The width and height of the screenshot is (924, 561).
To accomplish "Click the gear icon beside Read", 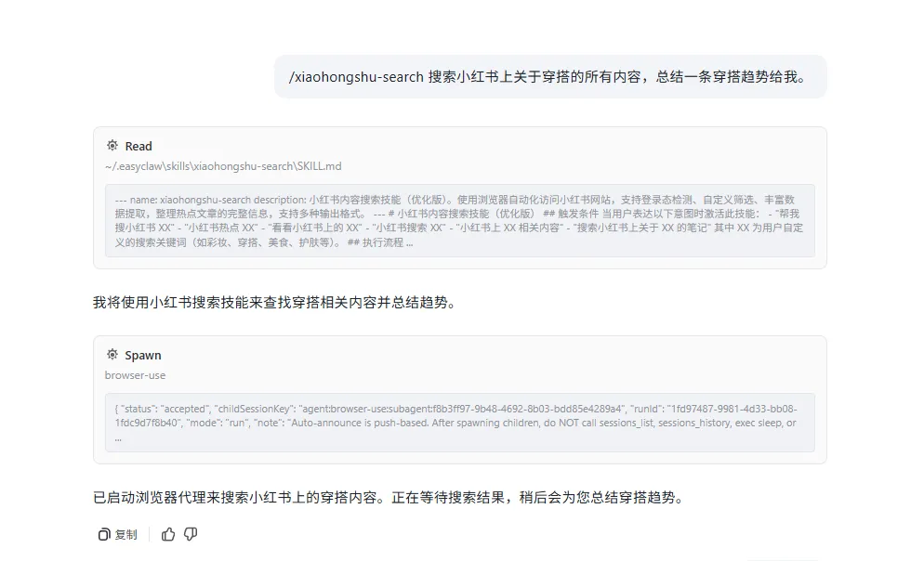I will 112,146.
